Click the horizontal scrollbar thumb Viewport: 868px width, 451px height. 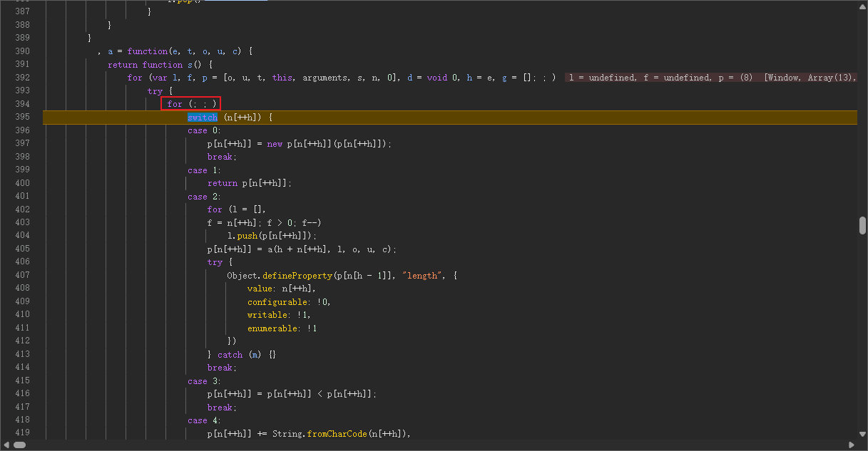(x=19, y=445)
